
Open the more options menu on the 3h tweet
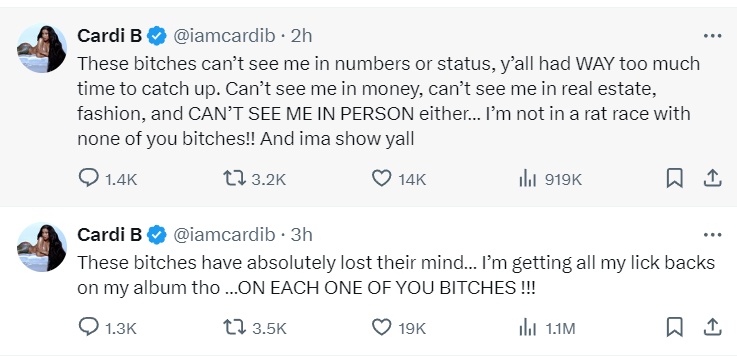pos(713,235)
